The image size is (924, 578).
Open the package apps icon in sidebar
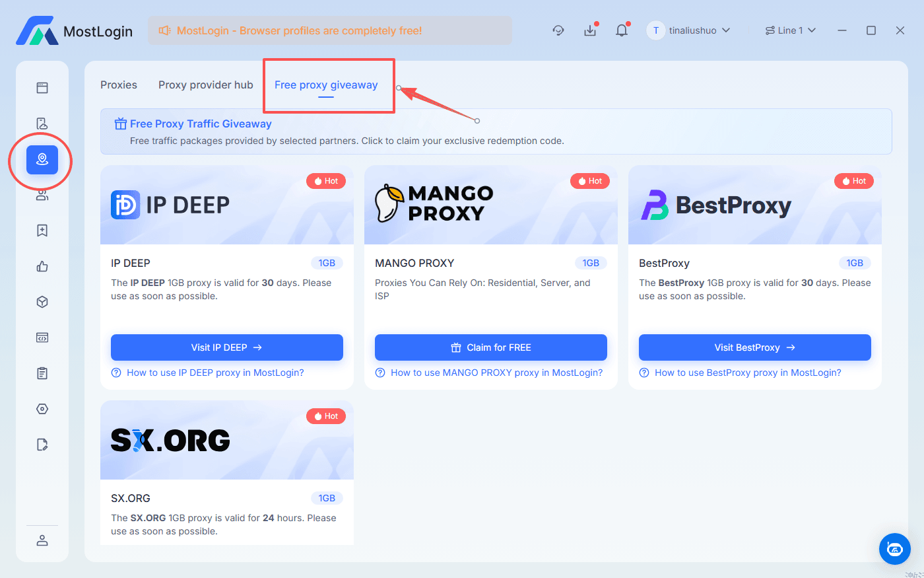click(42, 301)
